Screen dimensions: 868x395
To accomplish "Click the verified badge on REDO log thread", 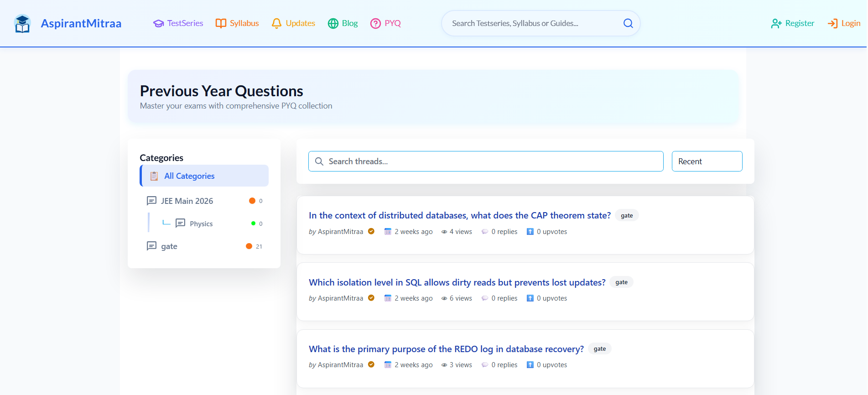I will (371, 364).
